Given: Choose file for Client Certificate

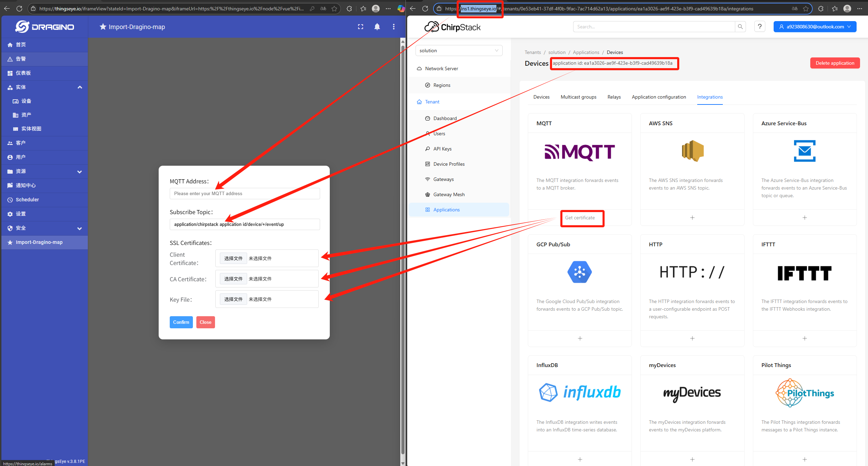Looking at the screenshot, I should coord(233,258).
